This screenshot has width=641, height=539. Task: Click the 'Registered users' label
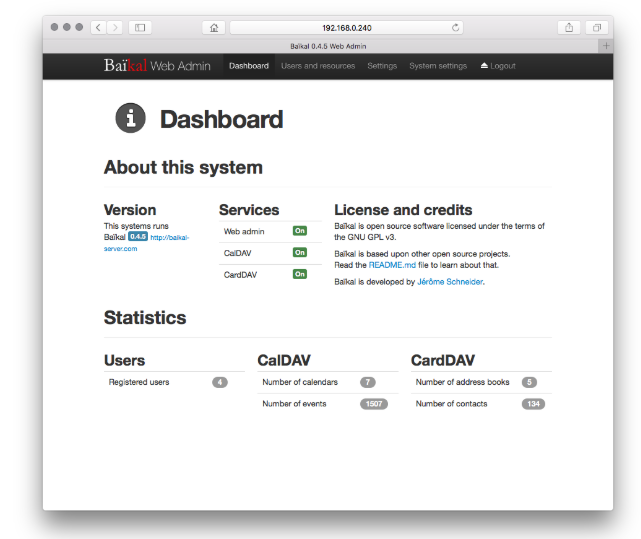(139, 382)
